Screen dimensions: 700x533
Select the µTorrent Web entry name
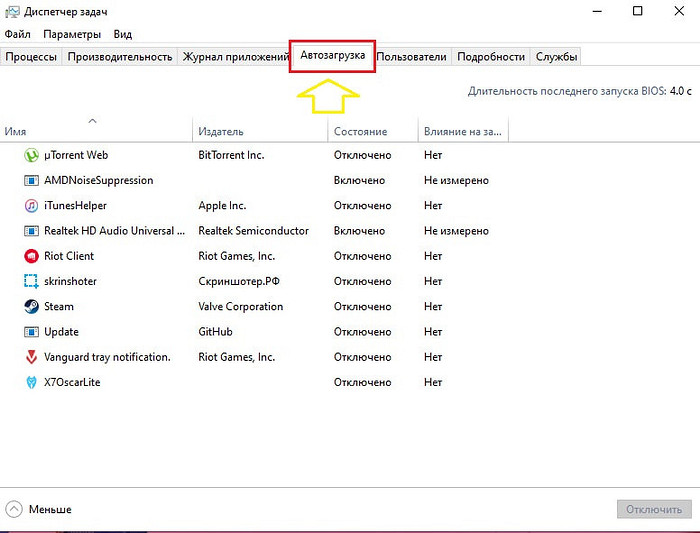(x=76, y=155)
